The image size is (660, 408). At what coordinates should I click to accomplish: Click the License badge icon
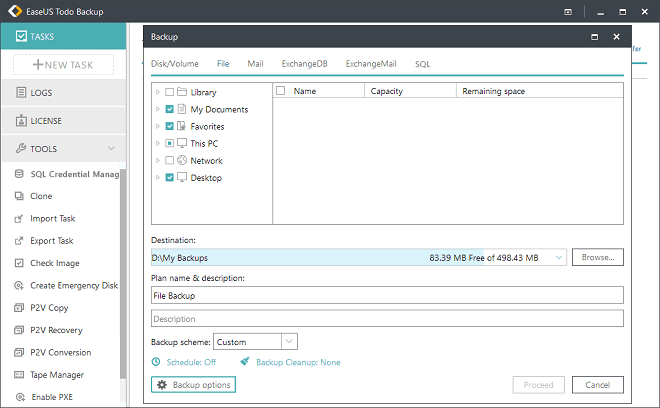[21, 120]
